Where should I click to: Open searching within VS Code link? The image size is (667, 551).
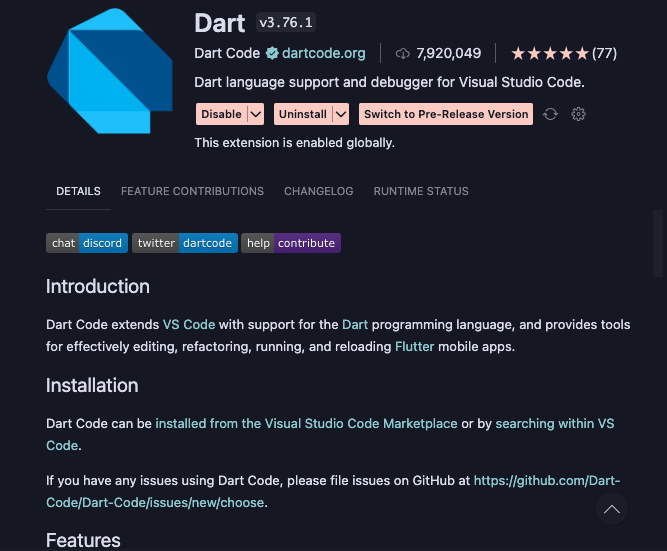pyautogui.click(x=555, y=424)
